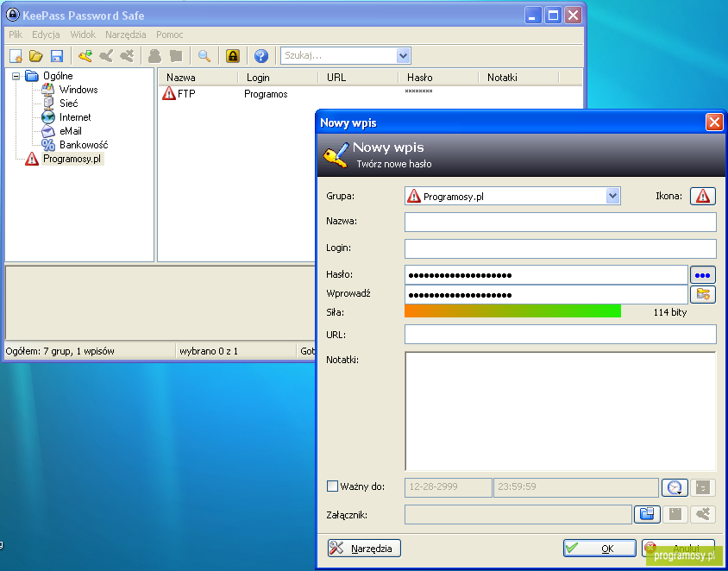This screenshot has height=571, width=728.
Task: Sort by Nazwa column header
Action: pos(198,78)
